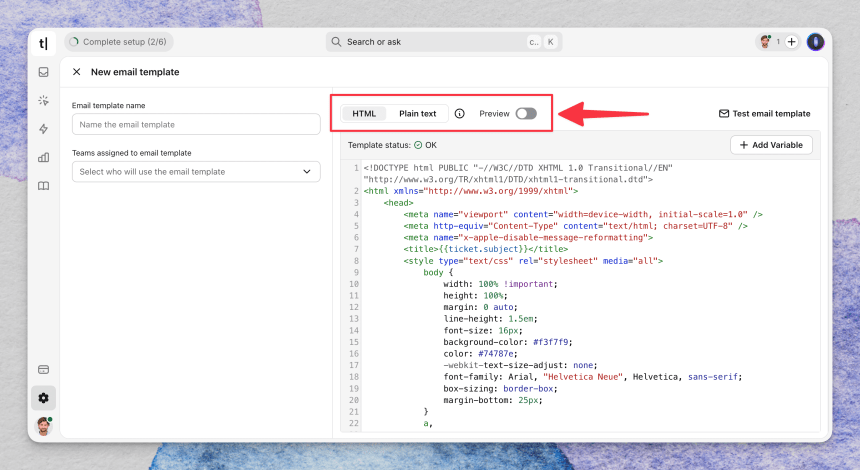Toggle the Preview switch
Screen dimensions: 860x470
[x=526, y=114]
